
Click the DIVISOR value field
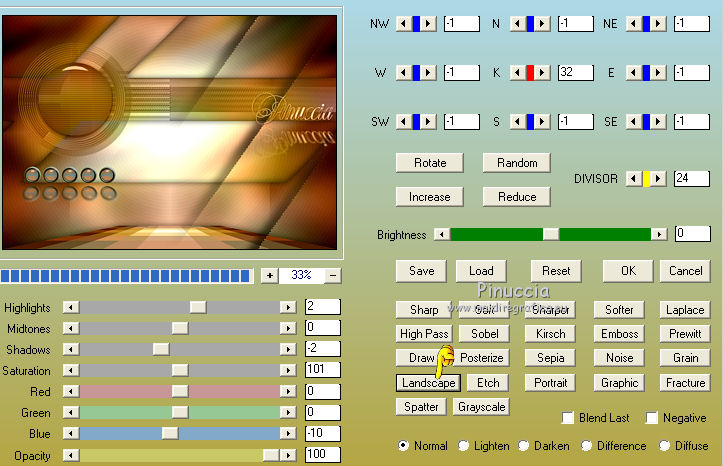[x=692, y=178]
